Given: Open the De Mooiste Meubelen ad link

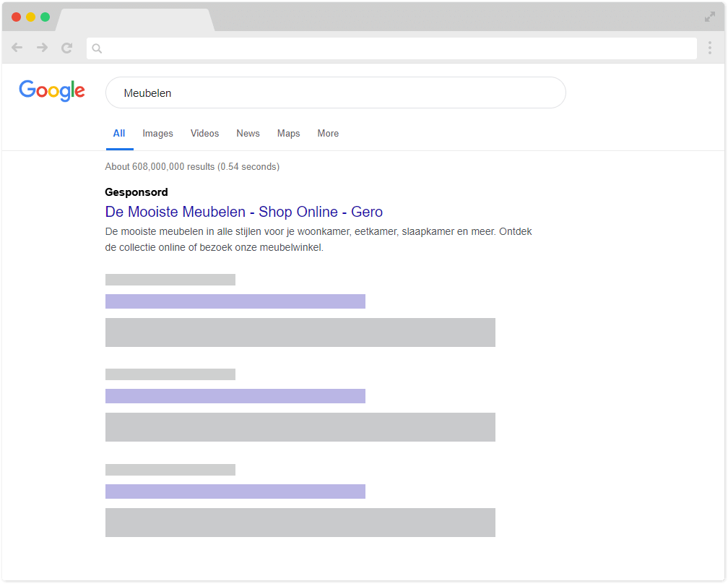Looking at the screenshot, I should point(244,212).
